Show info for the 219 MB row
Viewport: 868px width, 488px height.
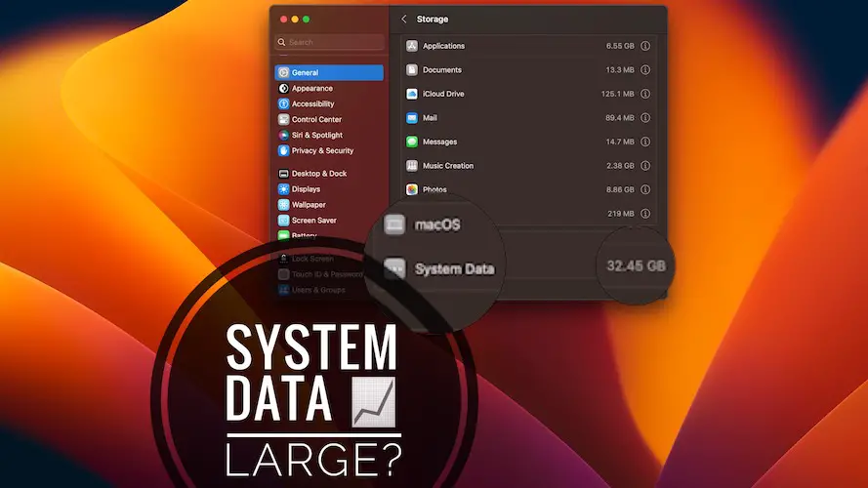645,214
